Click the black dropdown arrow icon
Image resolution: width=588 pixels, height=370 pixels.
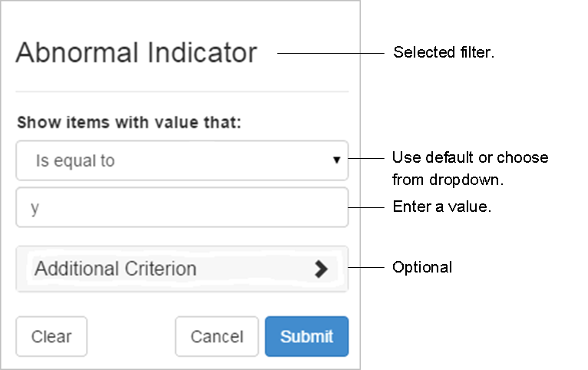pos(336,160)
